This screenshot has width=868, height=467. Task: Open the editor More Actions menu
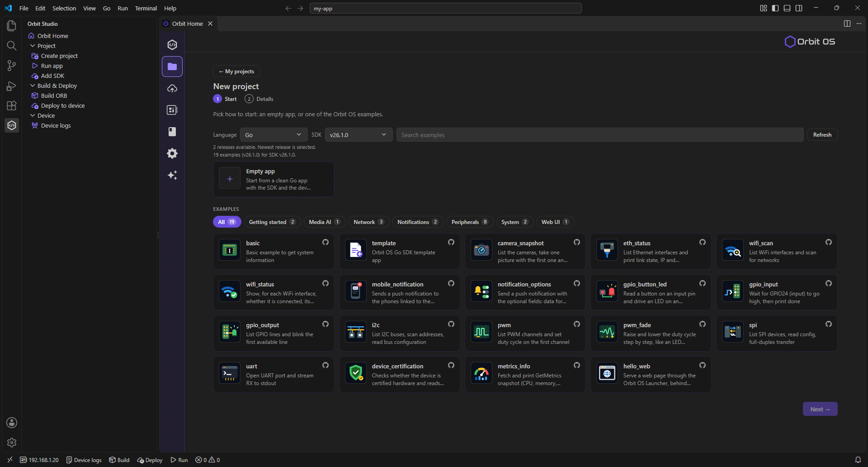coord(859,24)
